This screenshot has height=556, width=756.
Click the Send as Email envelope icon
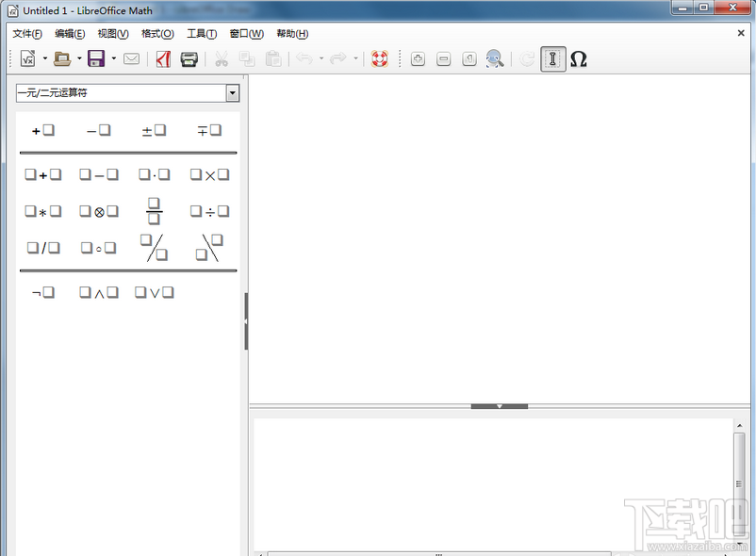click(132, 58)
